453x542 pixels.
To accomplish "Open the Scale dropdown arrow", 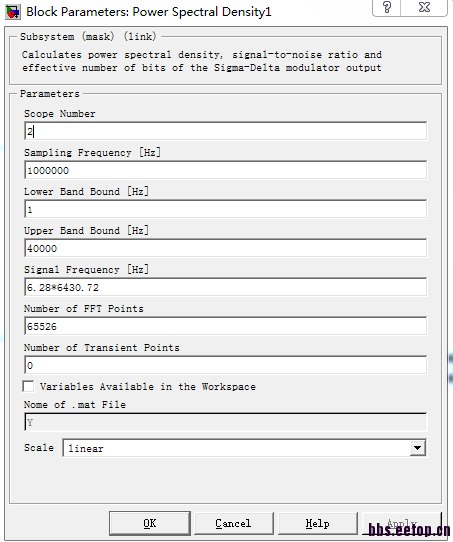I will 417,448.
